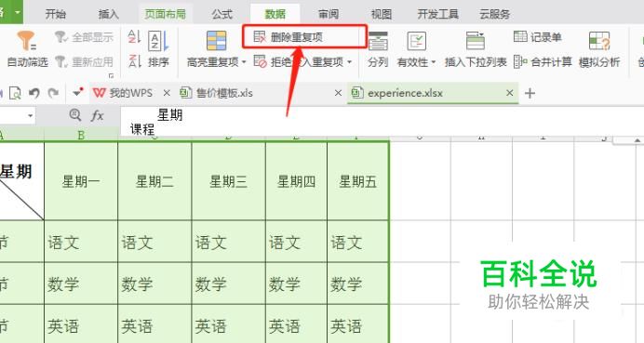This screenshot has width=644, height=343.
Task: Open new document tab with plus icon
Action: pos(530,94)
